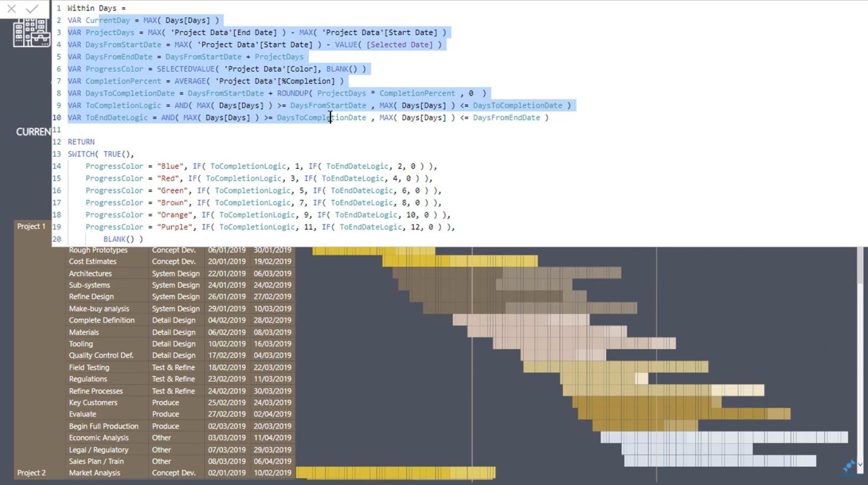Image resolution: width=868 pixels, height=485 pixels.
Task: Click the "Purple" string on line 19
Action: click(175, 227)
